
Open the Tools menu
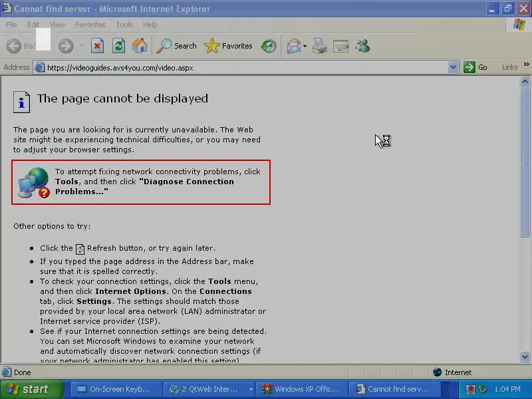[124, 25]
